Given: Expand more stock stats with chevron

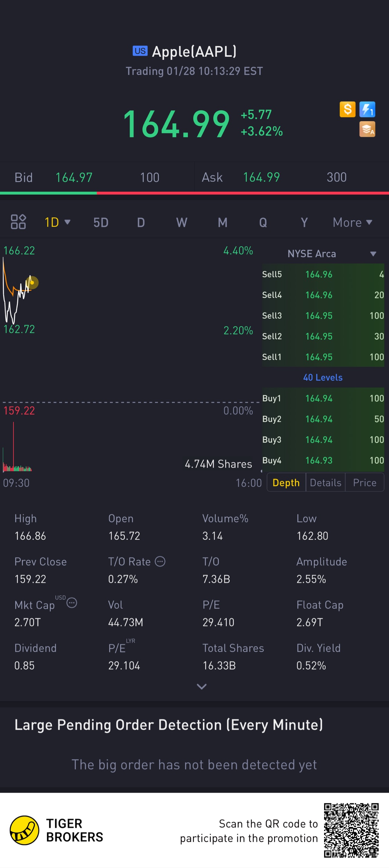Looking at the screenshot, I should (x=202, y=686).
